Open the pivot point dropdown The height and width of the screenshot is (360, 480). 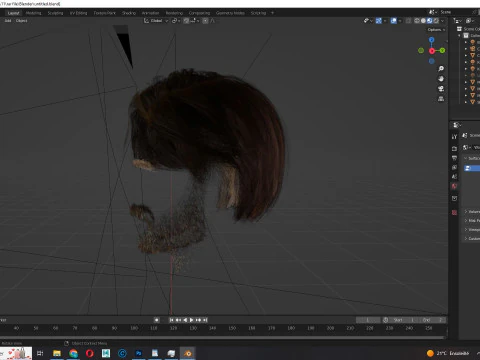pyautogui.click(x=176, y=21)
